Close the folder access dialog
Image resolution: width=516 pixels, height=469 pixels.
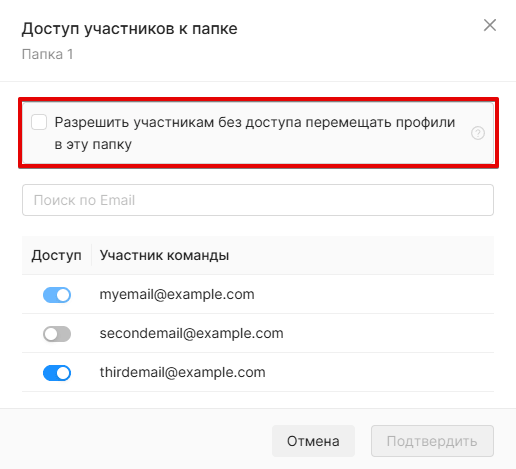(x=490, y=25)
